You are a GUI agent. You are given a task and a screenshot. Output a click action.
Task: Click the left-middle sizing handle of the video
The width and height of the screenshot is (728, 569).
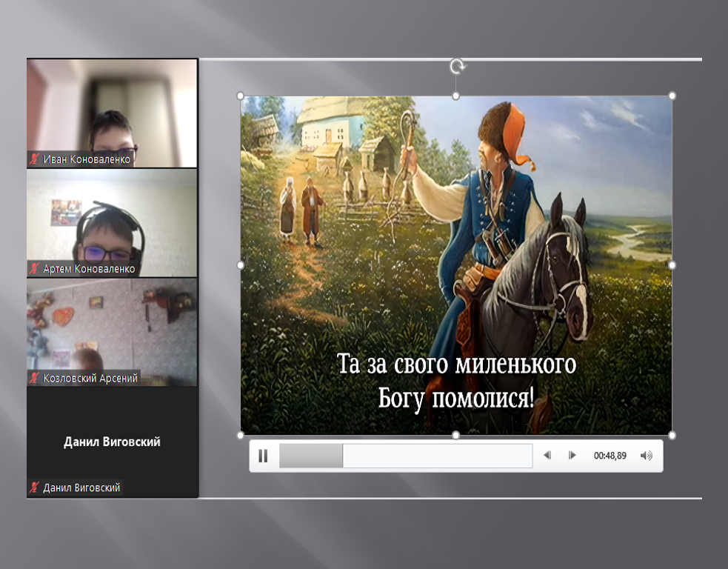(241, 265)
